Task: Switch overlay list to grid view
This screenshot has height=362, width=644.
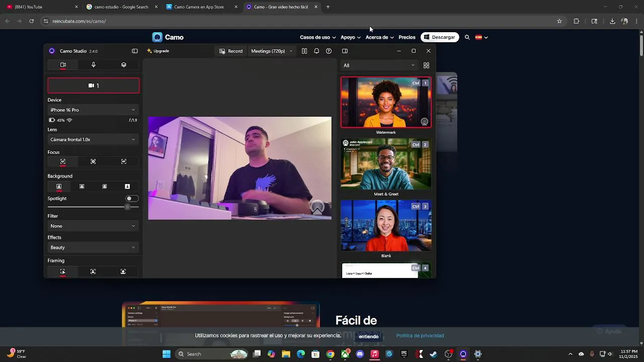Action: tap(426, 65)
